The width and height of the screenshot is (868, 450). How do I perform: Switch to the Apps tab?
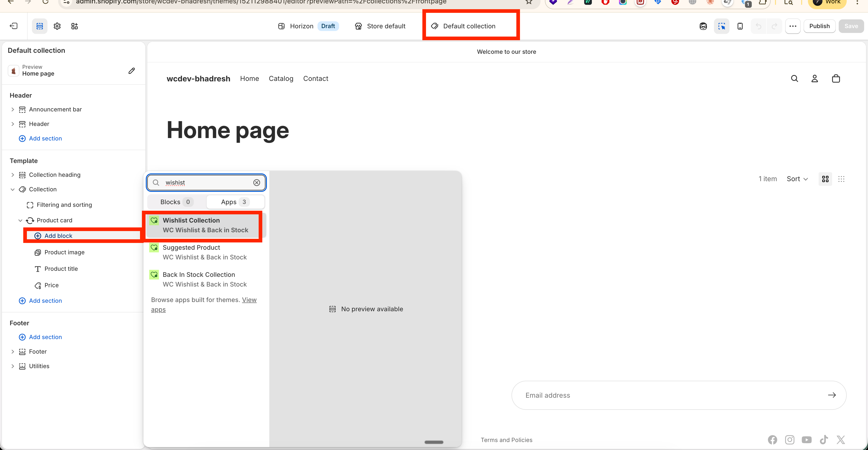235,202
